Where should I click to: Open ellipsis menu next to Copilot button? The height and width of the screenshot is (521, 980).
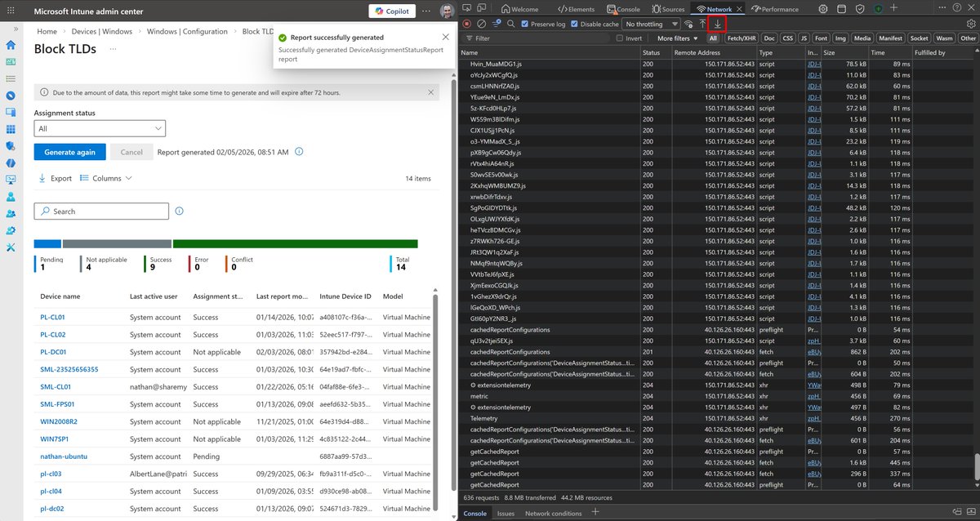point(425,11)
